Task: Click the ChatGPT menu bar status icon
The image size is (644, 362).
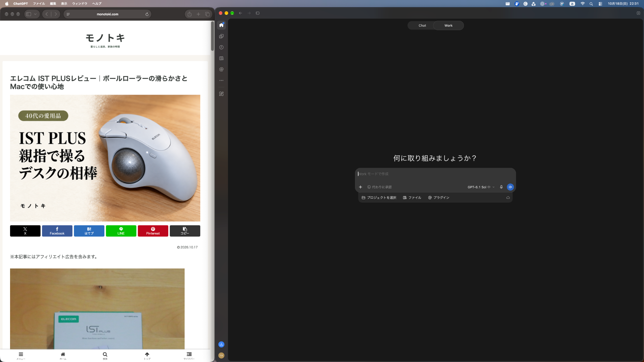Action: click(x=542, y=4)
